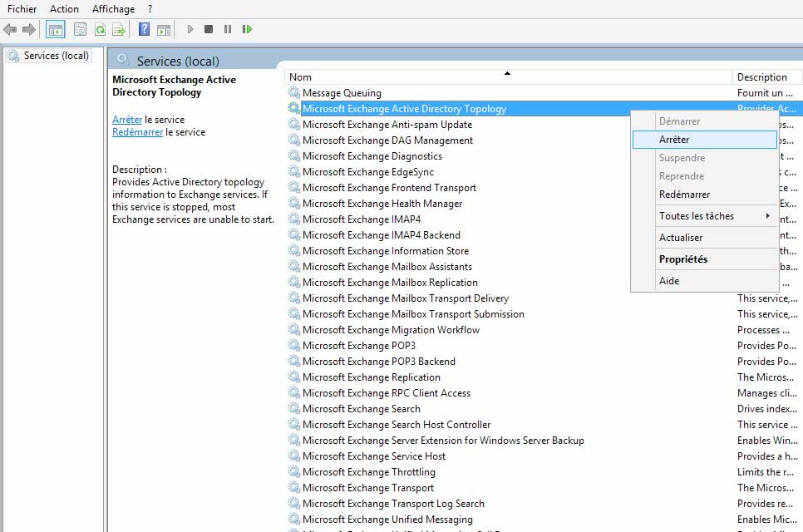Toggle Show/Hide Console Tree icon

click(55, 29)
